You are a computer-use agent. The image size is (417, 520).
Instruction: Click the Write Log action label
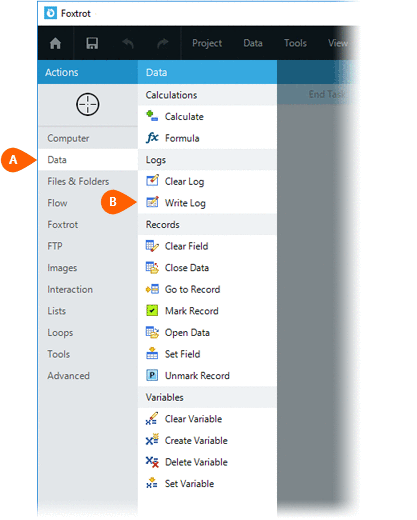pos(185,203)
